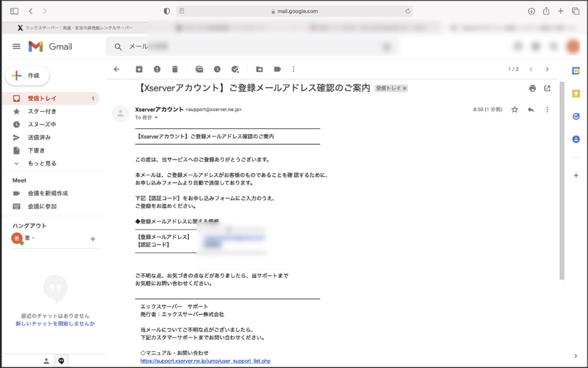Viewport: 588px width, 368px height.
Task: Go back in Safari history
Action: [31, 11]
